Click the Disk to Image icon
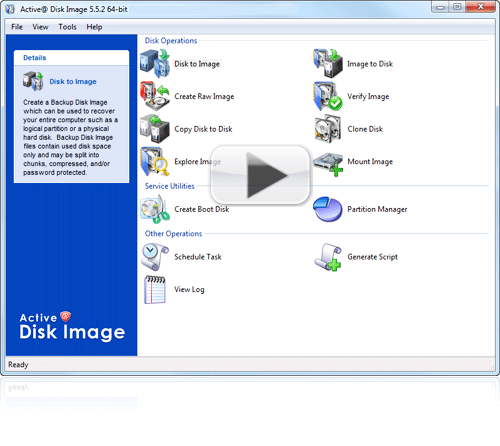Viewport: 500px width, 446px height. pyautogui.click(x=155, y=63)
